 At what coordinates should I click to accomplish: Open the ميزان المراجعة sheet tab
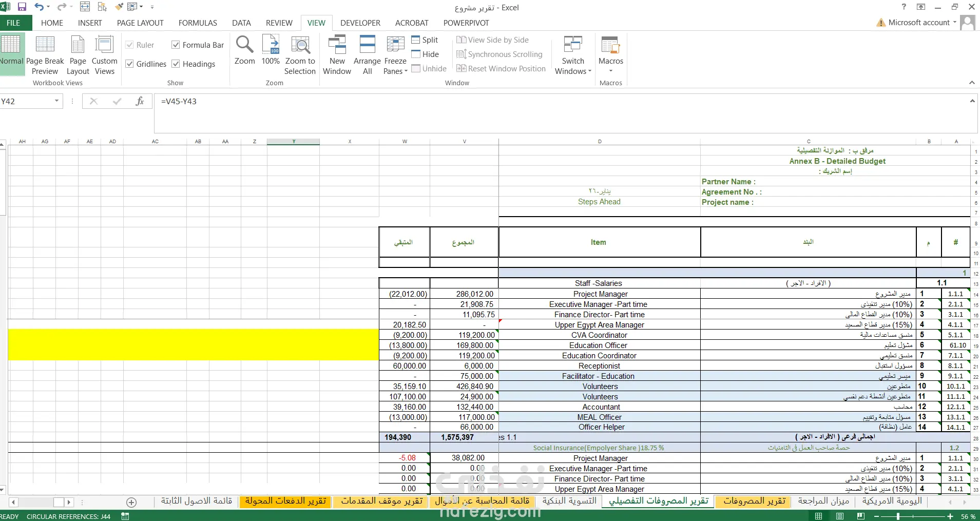pyautogui.click(x=823, y=501)
